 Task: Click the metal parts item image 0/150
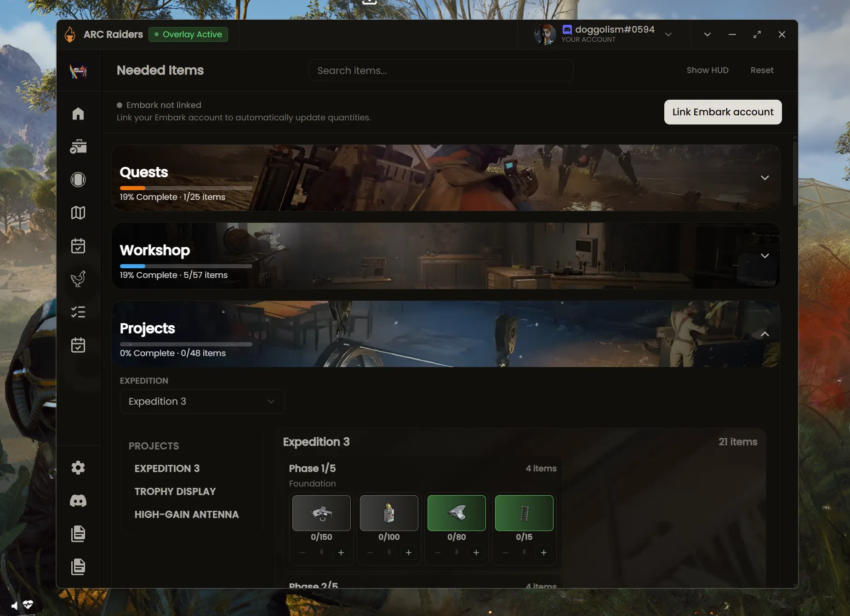[x=321, y=513]
